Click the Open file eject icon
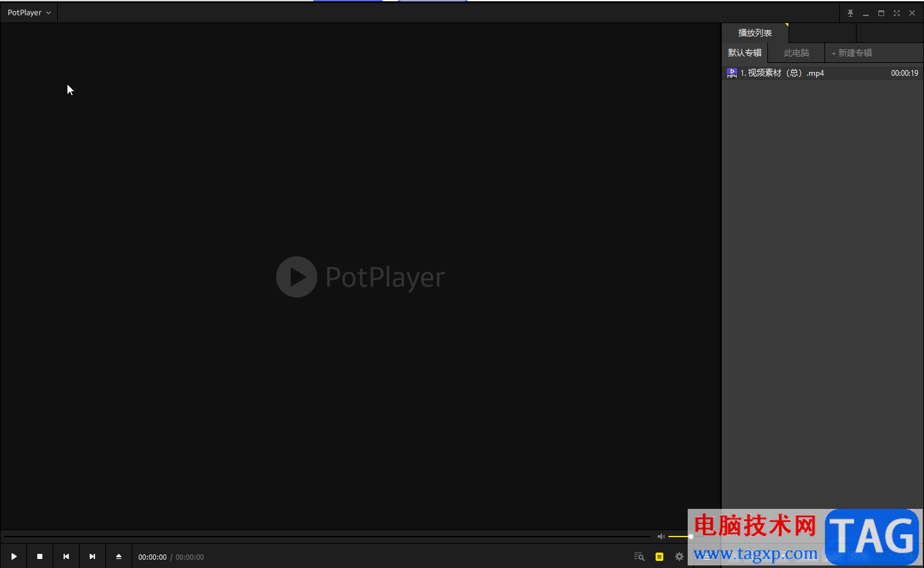 click(119, 556)
